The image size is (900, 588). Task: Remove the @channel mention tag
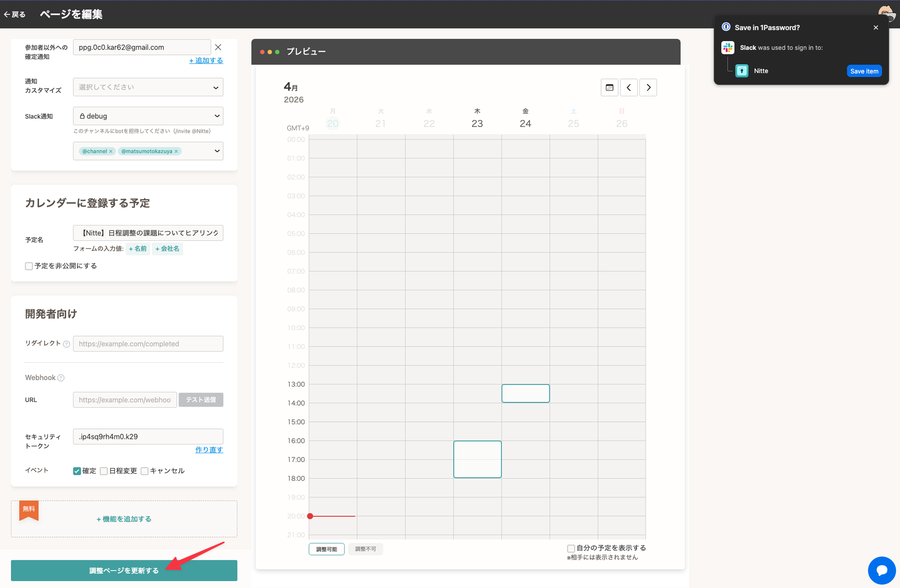coord(111,151)
